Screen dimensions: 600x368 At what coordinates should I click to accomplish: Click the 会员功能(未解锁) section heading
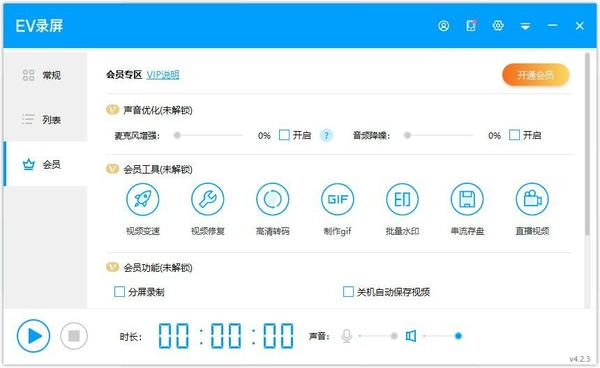158,267
